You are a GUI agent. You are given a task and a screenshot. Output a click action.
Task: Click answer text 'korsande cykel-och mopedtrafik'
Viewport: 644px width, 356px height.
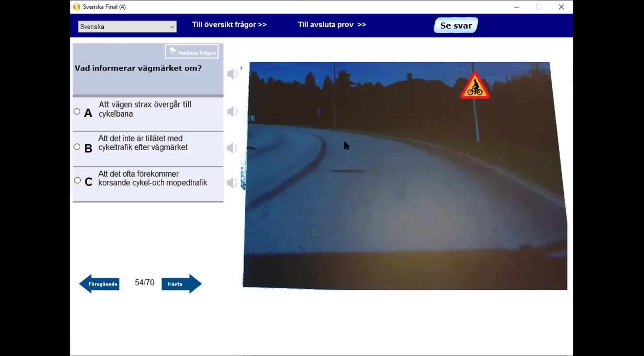tap(153, 183)
